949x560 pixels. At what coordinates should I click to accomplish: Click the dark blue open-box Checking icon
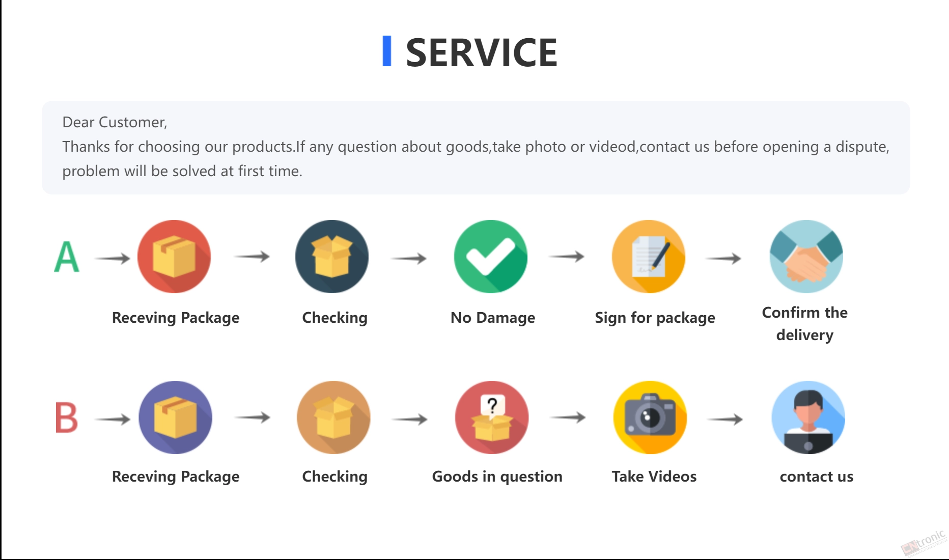pyautogui.click(x=332, y=257)
